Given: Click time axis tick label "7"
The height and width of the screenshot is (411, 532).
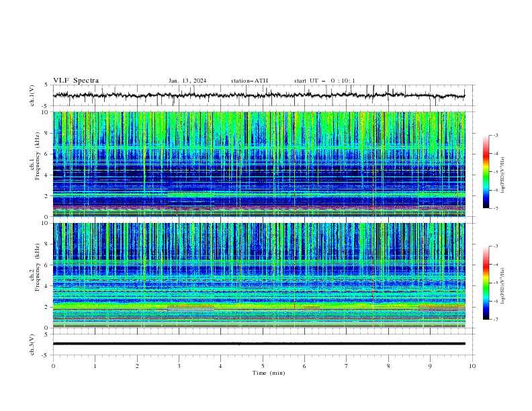Looking at the screenshot, I should tap(347, 366).
